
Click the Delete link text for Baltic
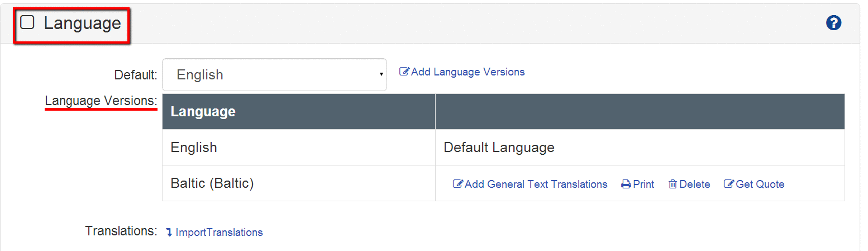coord(694,184)
